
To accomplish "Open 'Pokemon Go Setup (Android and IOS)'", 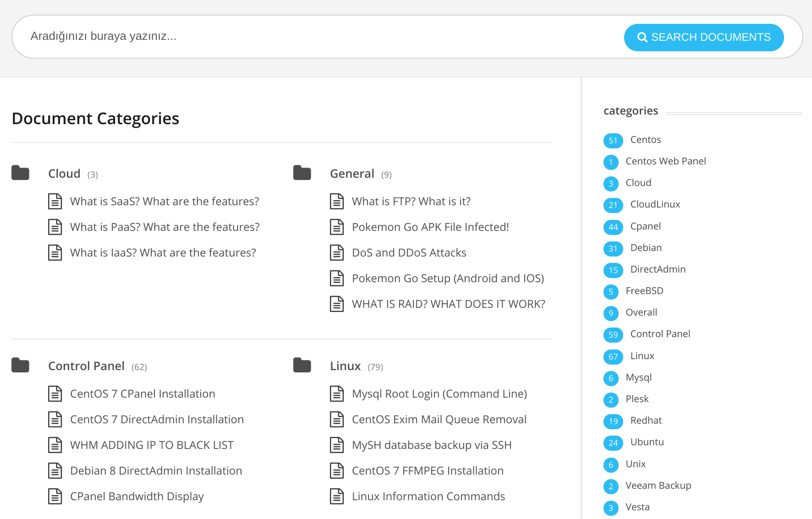I will [448, 278].
